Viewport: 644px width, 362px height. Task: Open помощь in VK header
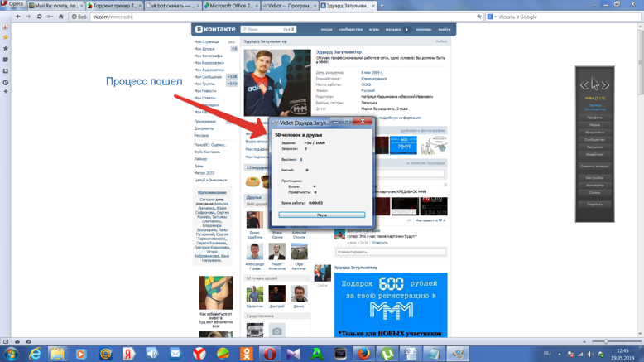[x=424, y=30]
